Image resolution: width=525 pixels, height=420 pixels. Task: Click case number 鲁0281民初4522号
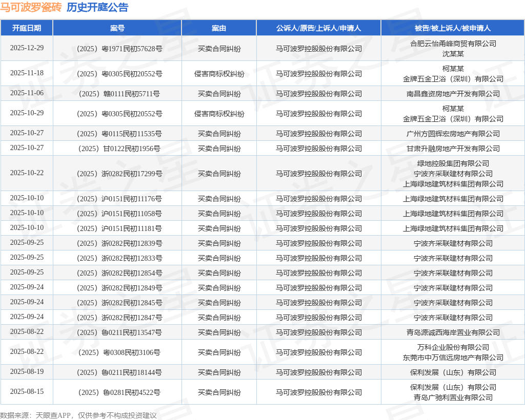132,392
